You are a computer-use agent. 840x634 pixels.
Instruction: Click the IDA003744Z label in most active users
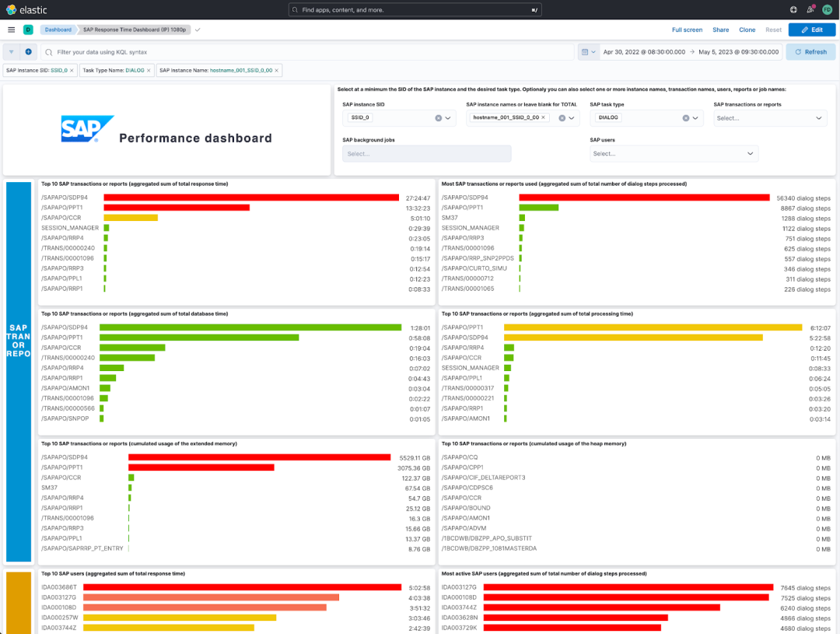(459, 608)
